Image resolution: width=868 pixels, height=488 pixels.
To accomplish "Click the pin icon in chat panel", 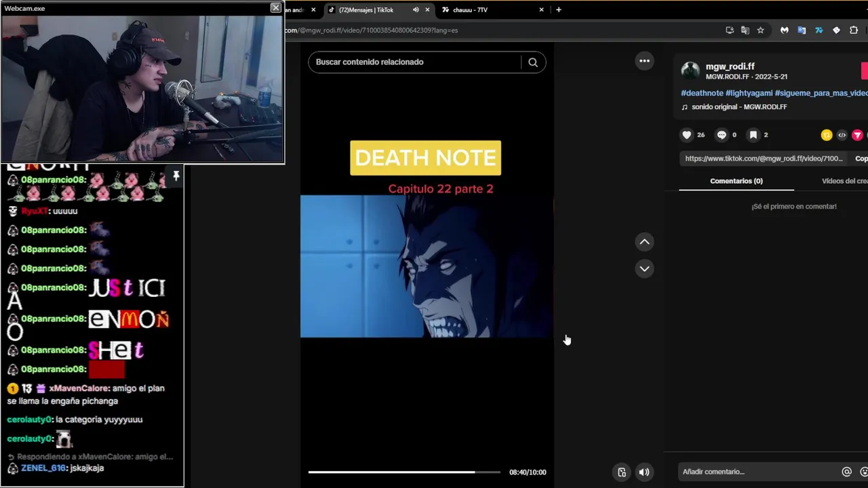I will pos(176,176).
